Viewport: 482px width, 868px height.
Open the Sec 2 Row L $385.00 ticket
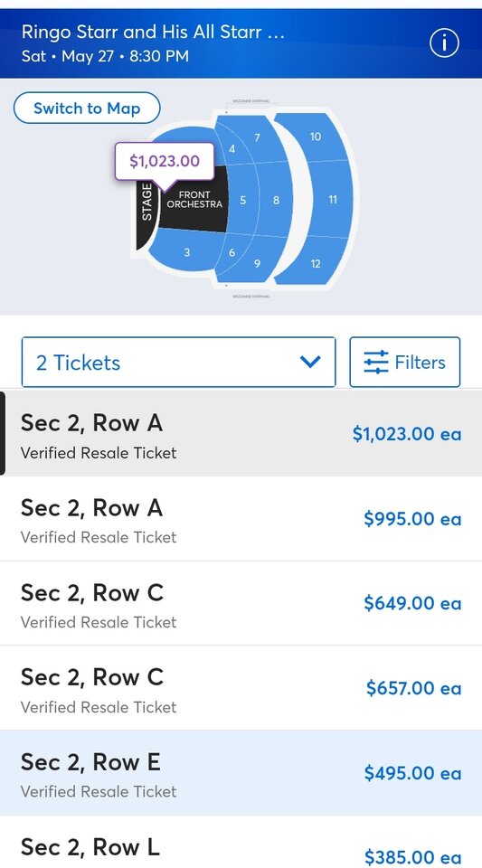(x=241, y=842)
